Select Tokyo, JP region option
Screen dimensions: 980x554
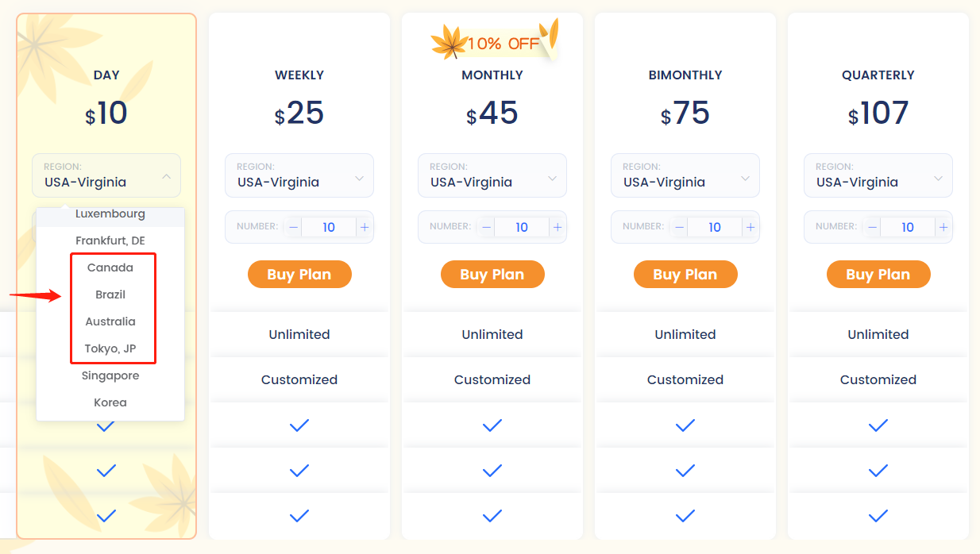click(110, 348)
